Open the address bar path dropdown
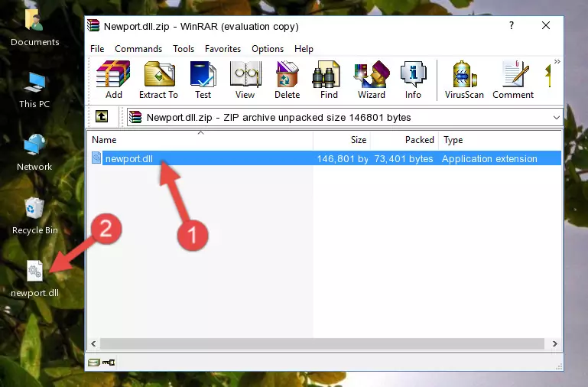This screenshot has height=387, width=588. point(556,117)
